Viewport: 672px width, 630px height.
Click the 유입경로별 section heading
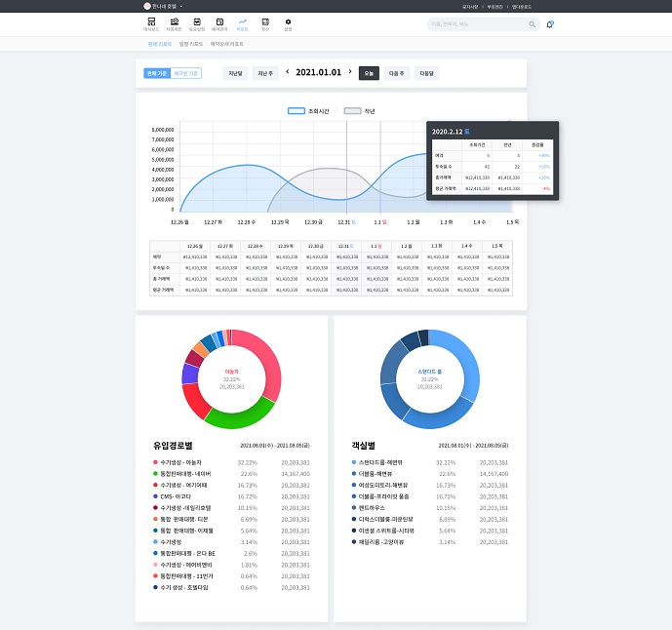[174, 446]
